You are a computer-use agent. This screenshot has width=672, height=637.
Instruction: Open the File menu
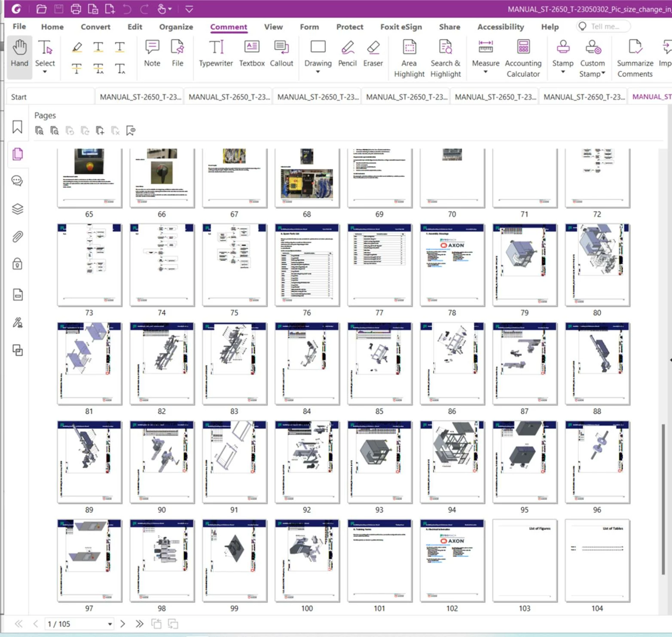coord(19,27)
